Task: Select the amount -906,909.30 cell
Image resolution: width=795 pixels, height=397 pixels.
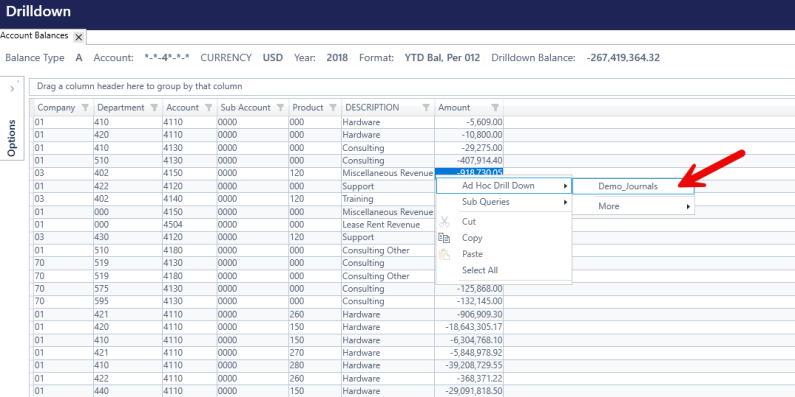Action: (x=469, y=314)
